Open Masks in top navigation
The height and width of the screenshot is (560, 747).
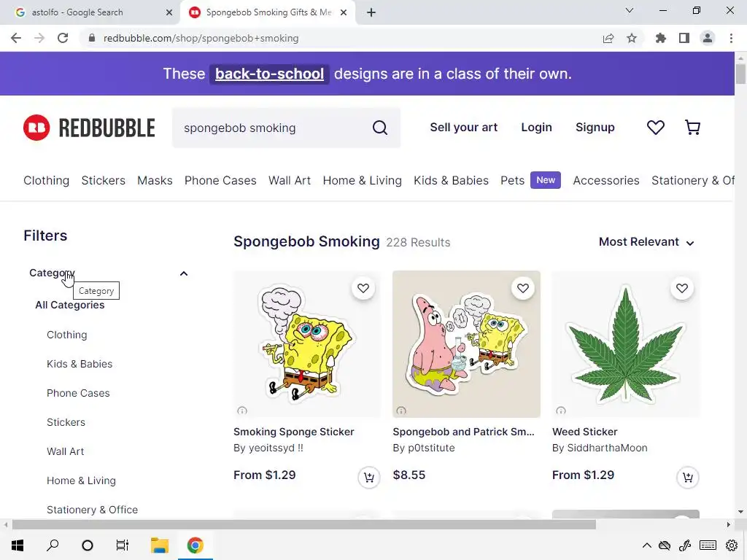(x=155, y=181)
